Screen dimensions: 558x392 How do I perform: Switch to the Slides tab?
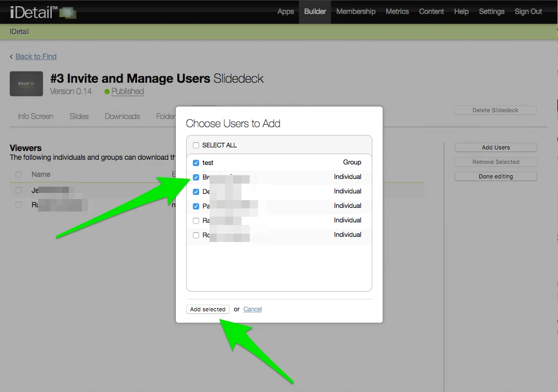click(79, 116)
